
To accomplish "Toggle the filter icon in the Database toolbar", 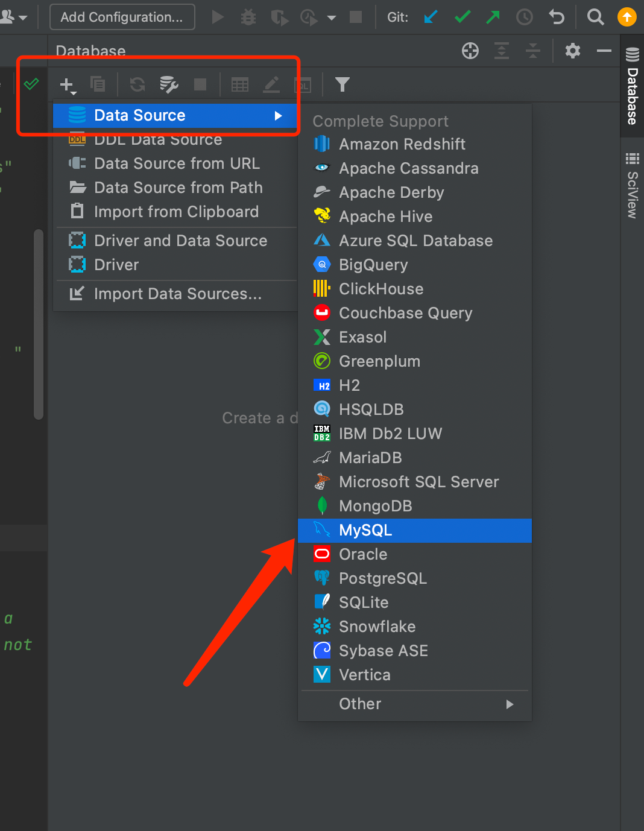I will pyautogui.click(x=342, y=84).
